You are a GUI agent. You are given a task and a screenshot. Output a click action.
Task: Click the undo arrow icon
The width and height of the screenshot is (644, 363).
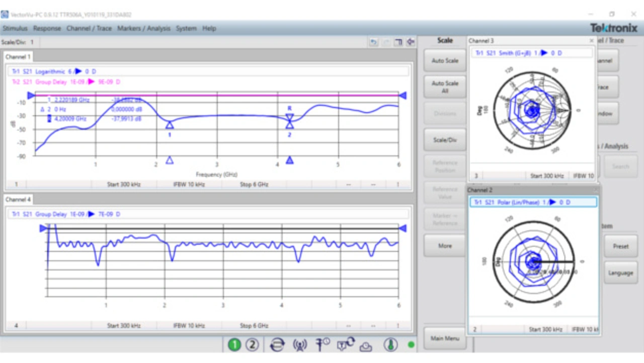point(373,42)
